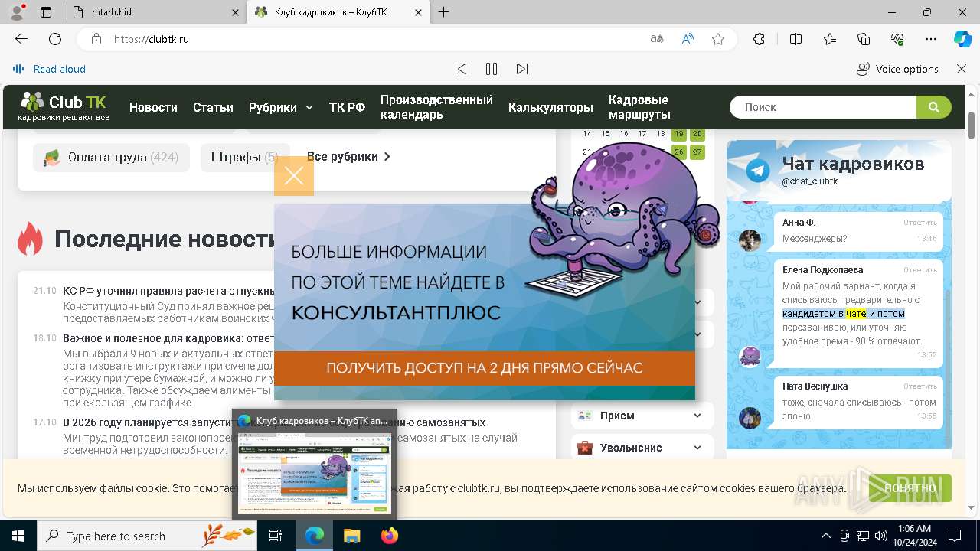Open the Штрафы rubric

tap(246, 157)
